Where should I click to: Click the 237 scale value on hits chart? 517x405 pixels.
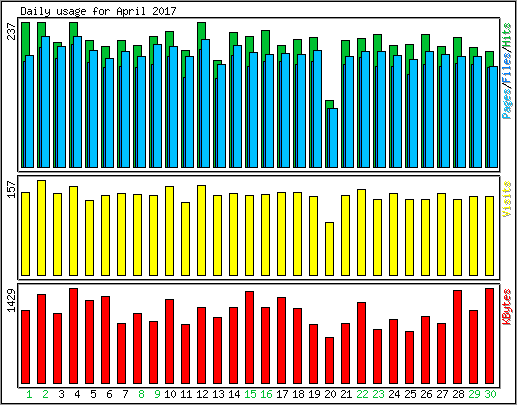pos(11,31)
